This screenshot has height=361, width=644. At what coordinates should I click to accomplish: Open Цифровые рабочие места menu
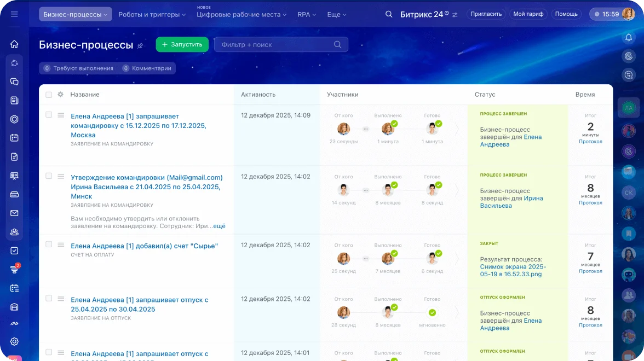[241, 15]
